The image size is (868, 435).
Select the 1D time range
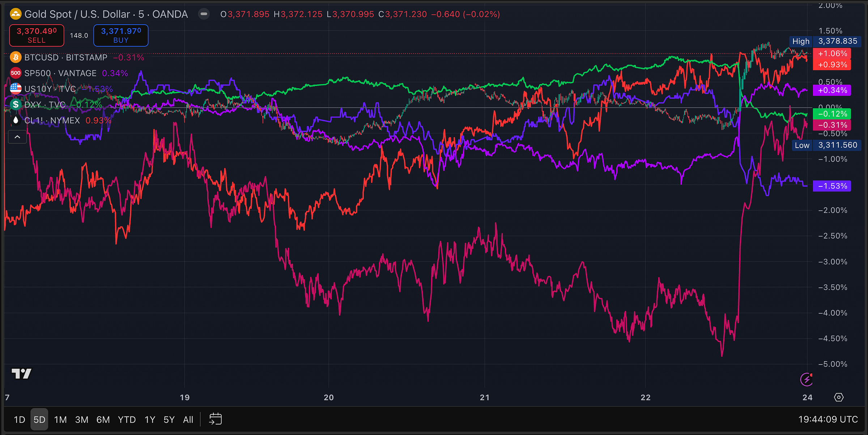click(20, 419)
